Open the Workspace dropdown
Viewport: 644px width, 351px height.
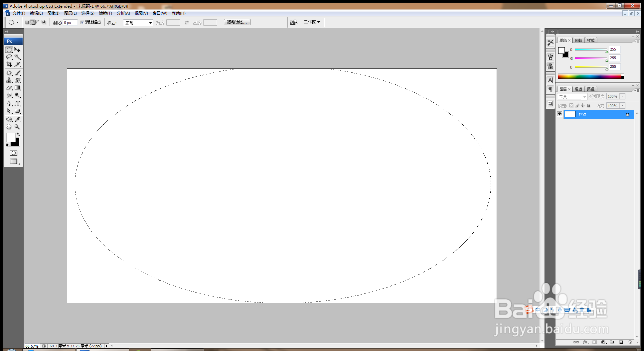(x=312, y=22)
